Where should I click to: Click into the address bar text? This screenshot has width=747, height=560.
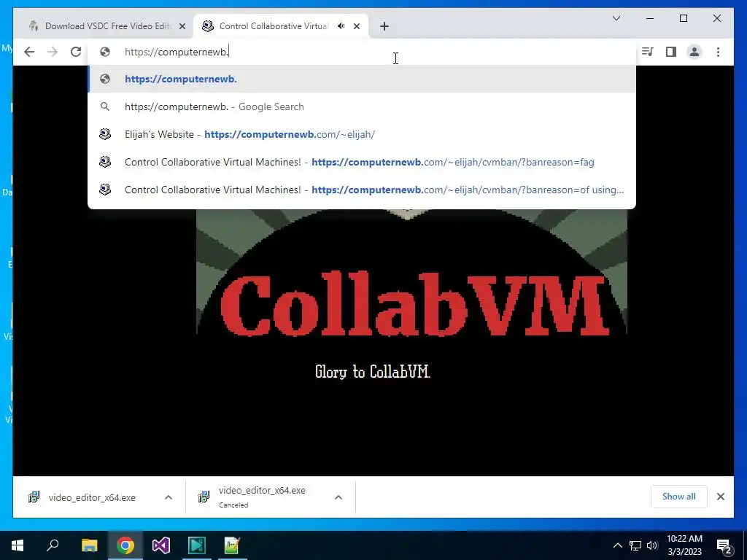coord(177,52)
